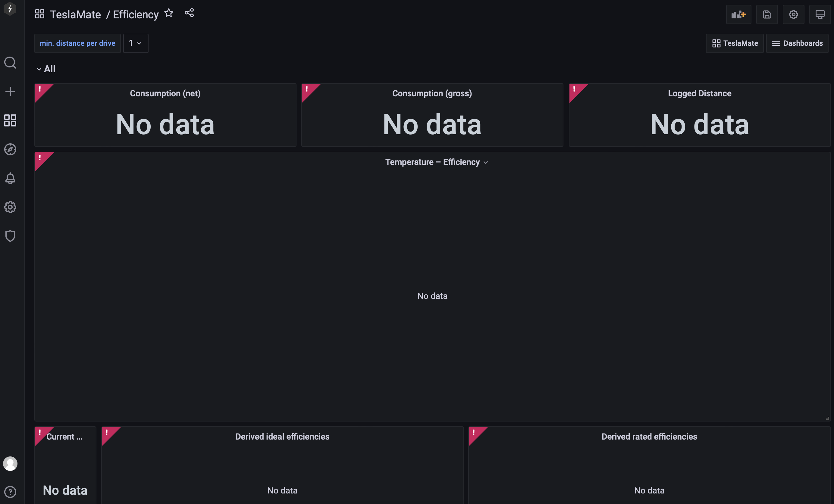This screenshot has height=504, width=834.
Task: Collapse the All row
Action: 46,69
